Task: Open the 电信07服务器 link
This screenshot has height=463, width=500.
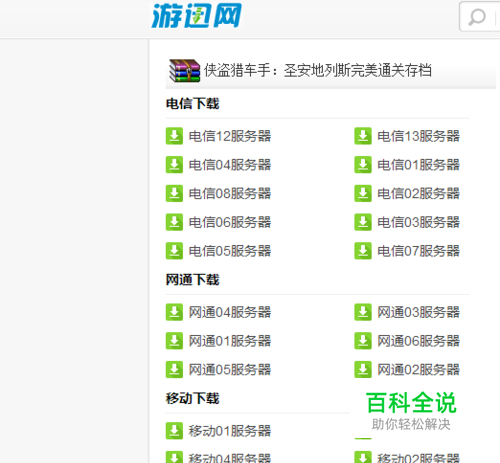Action: pyautogui.click(x=419, y=251)
